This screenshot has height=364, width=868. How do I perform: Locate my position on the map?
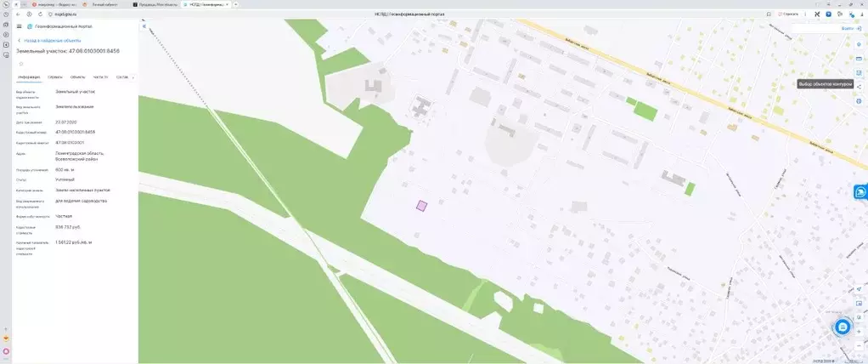859,289
